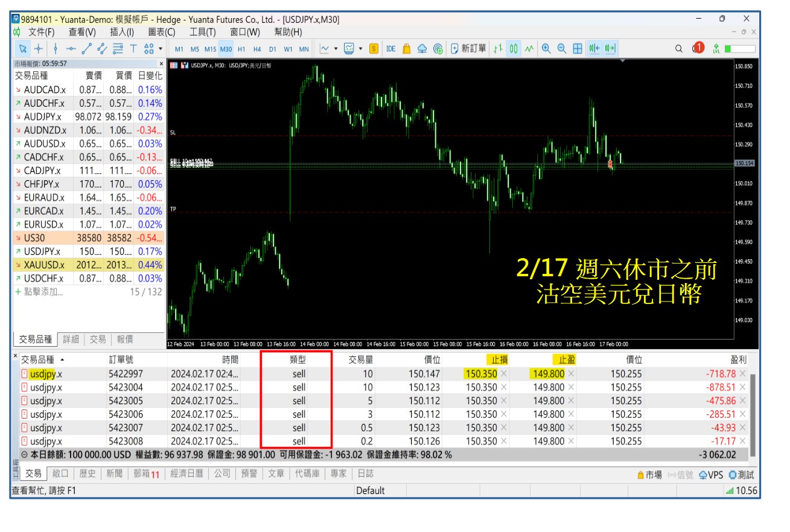Switch chart to candlestick display

pyautogui.click(x=514, y=49)
